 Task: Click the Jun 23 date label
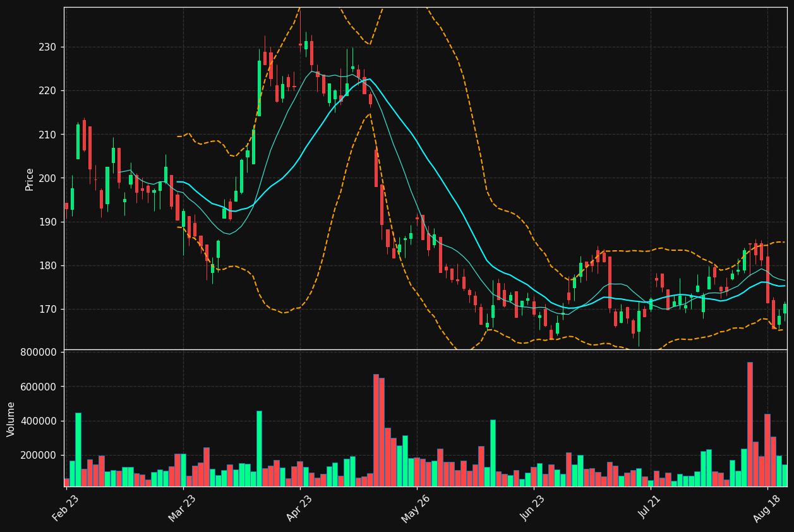click(533, 507)
